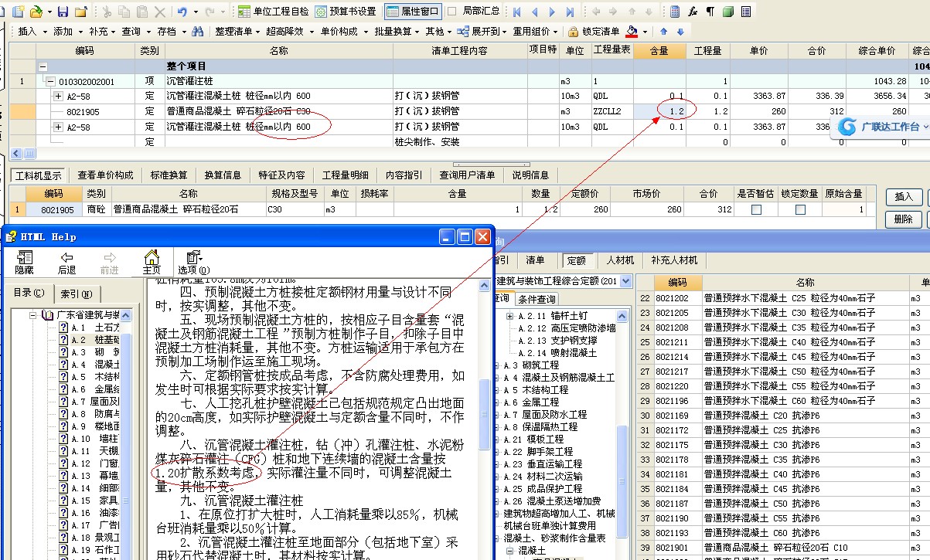Click the Cut scissors icon
The height and width of the screenshot is (560, 930).
(105, 12)
